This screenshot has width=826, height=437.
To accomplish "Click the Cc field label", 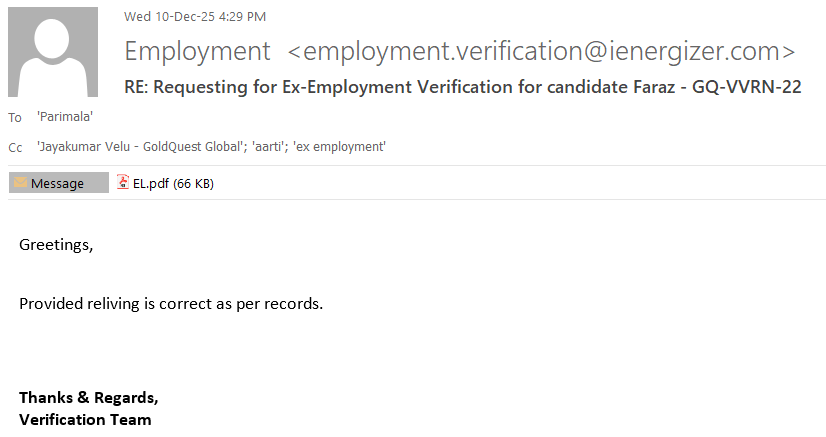I will [x=15, y=148].
